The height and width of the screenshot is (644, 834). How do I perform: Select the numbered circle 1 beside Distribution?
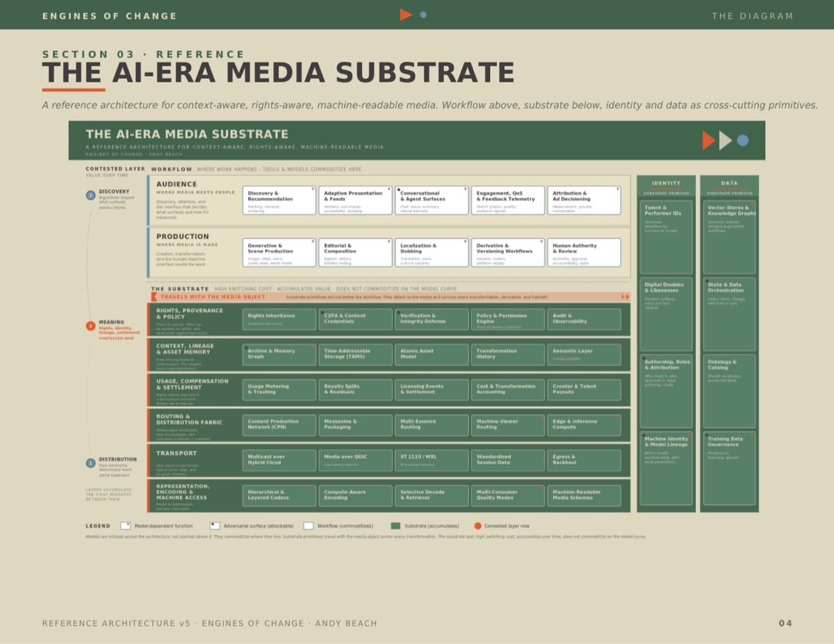90,463
